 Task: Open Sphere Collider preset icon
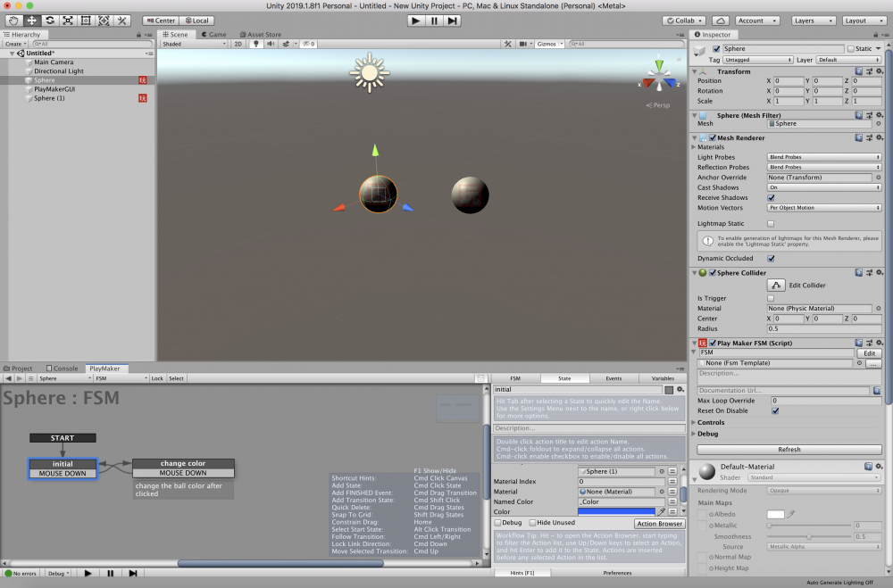pos(869,273)
